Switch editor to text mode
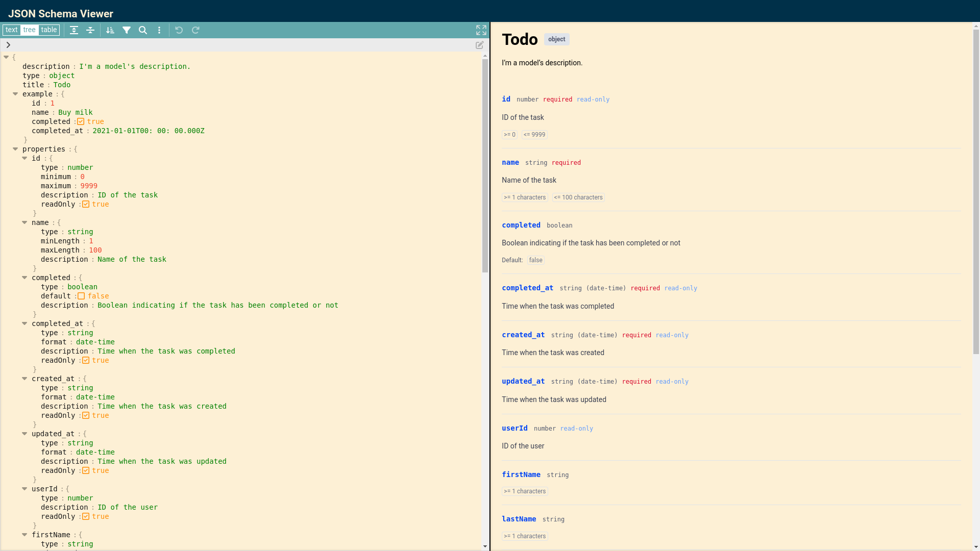The width and height of the screenshot is (980, 551). tap(12, 30)
